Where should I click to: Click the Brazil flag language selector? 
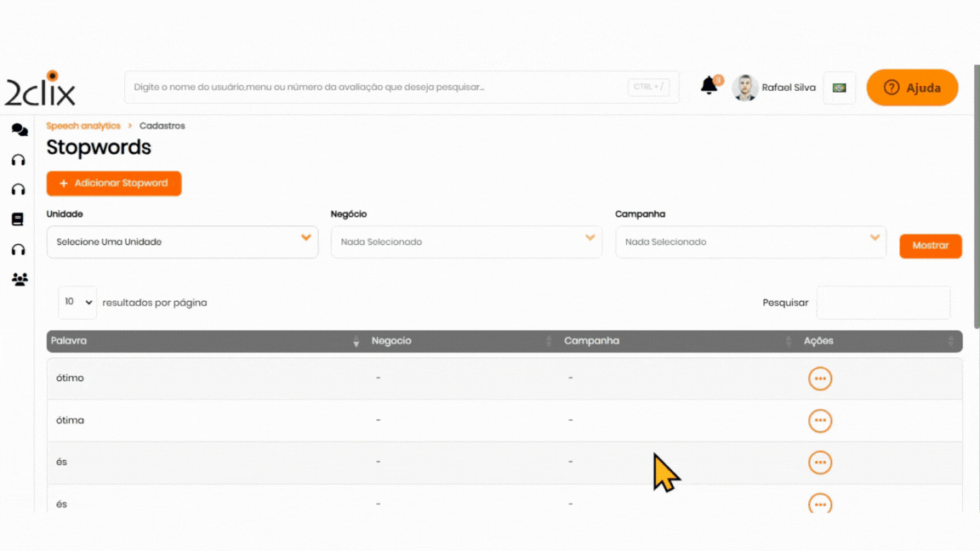pyautogui.click(x=839, y=88)
